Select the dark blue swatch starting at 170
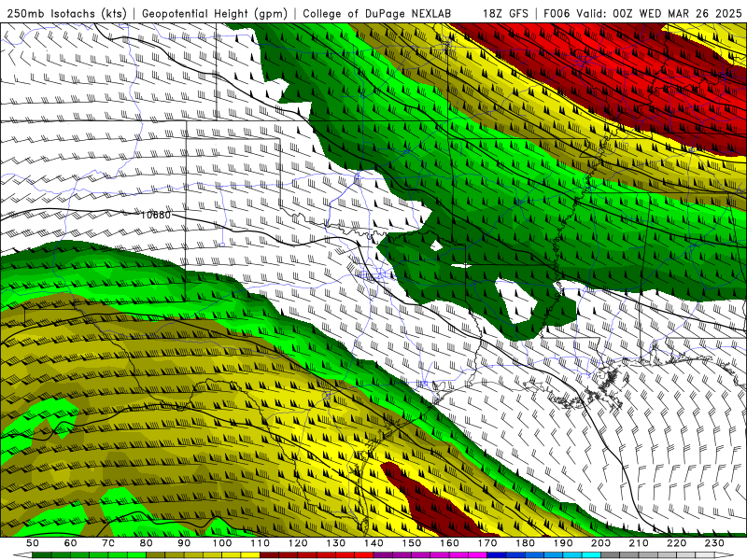This screenshot has width=747, height=560. [497, 555]
